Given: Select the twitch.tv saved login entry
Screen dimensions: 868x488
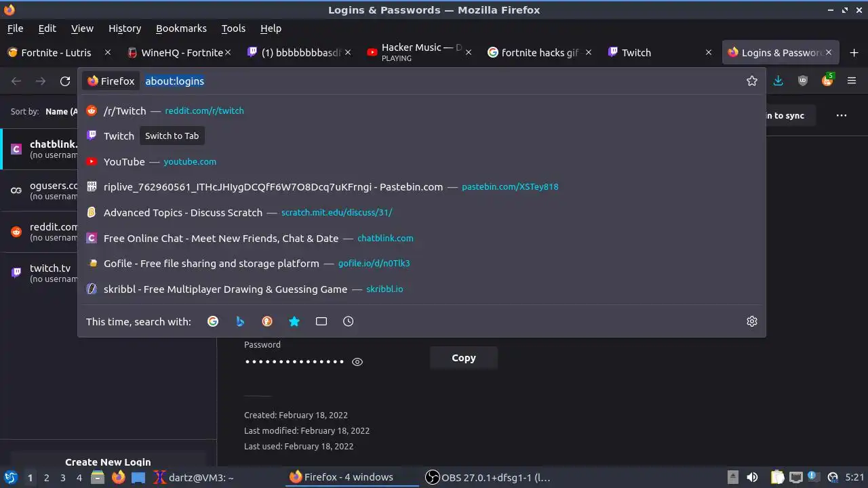Looking at the screenshot, I should point(39,273).
